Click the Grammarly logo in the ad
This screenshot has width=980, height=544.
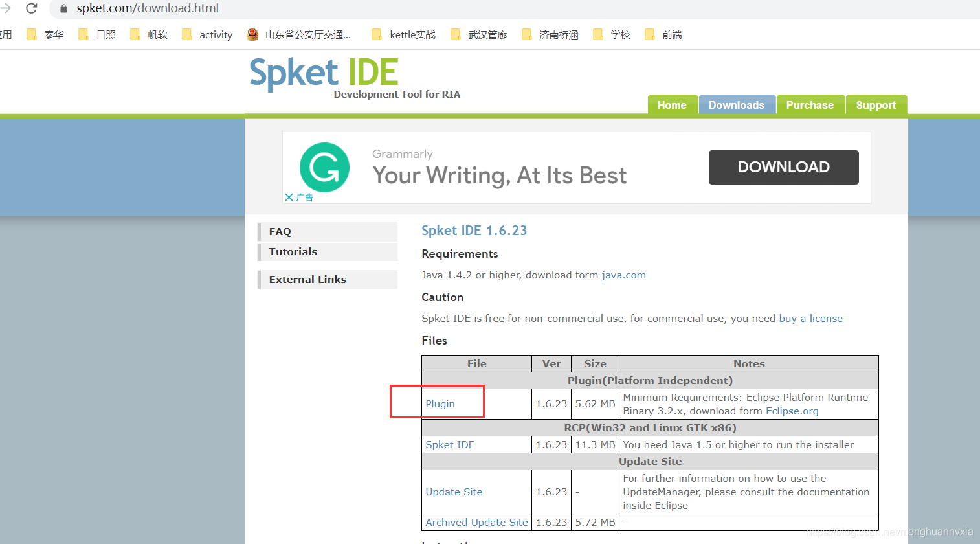tap(324, 167)
